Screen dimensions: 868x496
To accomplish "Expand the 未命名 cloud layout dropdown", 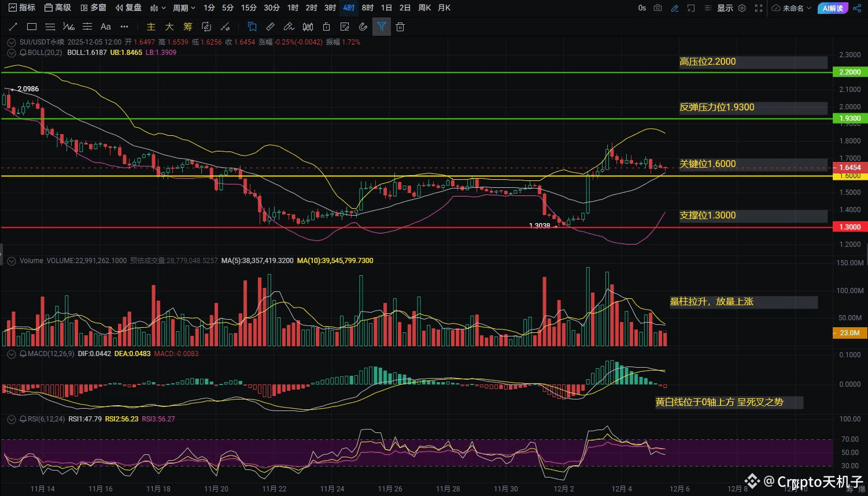I will tap(792, 8).
